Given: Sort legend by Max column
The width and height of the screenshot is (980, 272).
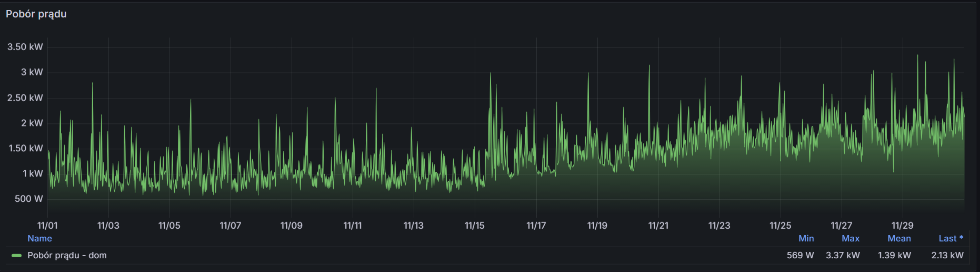Looking at the screenshot, I should (850, 239).
